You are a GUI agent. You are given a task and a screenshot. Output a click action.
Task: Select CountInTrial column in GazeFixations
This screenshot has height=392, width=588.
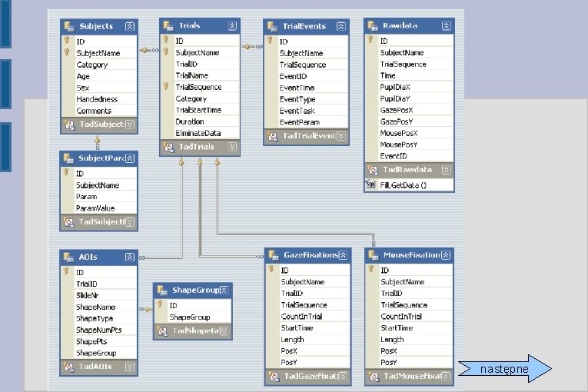click(308, 317)
